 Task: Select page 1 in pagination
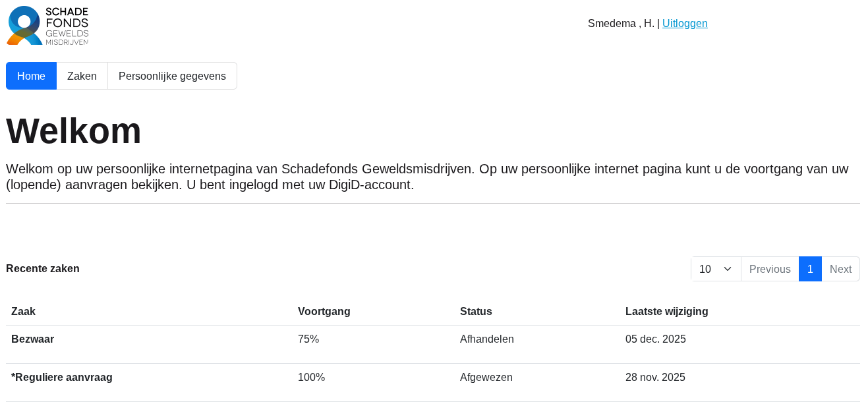tap(810, 269)
